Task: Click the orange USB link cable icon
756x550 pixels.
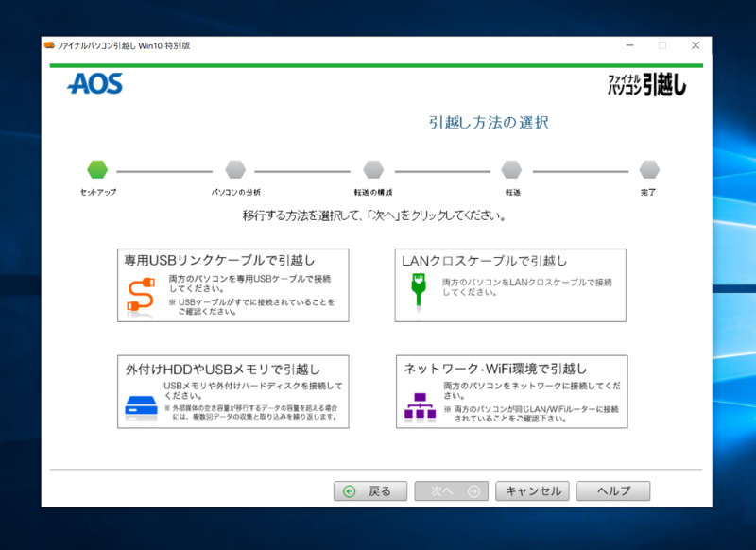Action: pos(140,295)
